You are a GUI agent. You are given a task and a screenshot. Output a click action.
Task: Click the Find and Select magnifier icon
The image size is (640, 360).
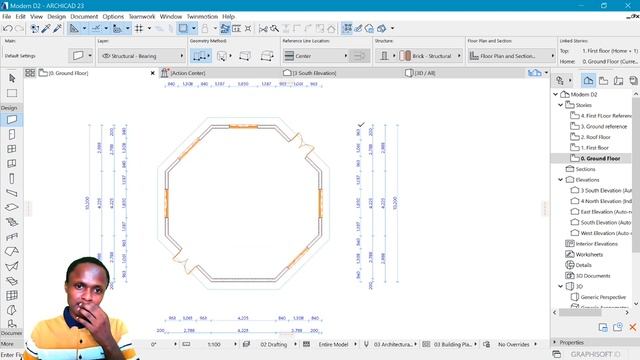pyautogui.click(x=274, y=29)
